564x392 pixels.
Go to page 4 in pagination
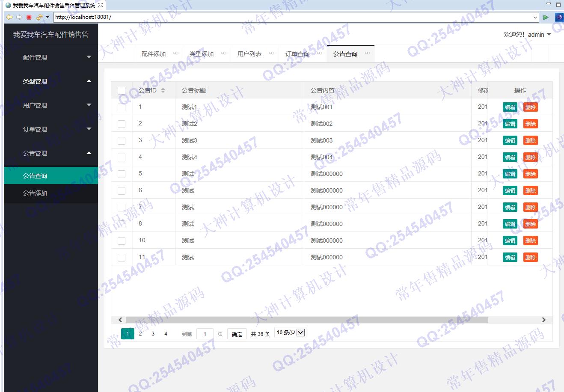click(166, 334)
